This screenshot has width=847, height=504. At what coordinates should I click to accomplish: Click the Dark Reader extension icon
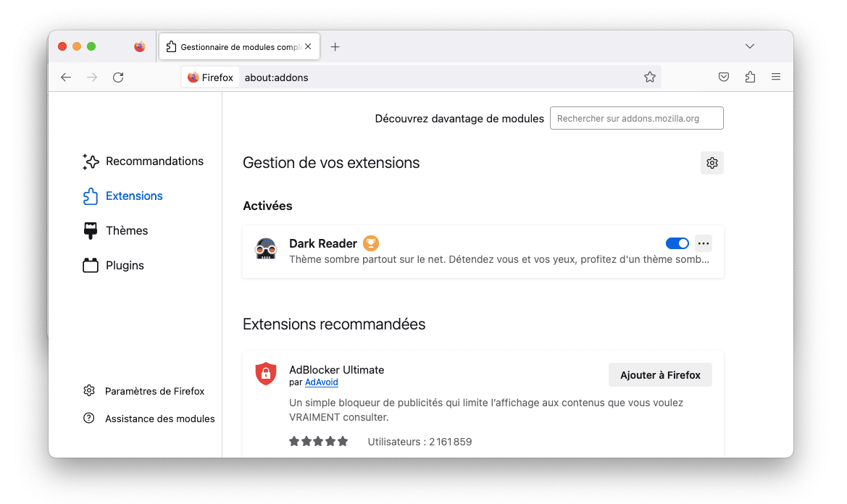coord(266,250)
